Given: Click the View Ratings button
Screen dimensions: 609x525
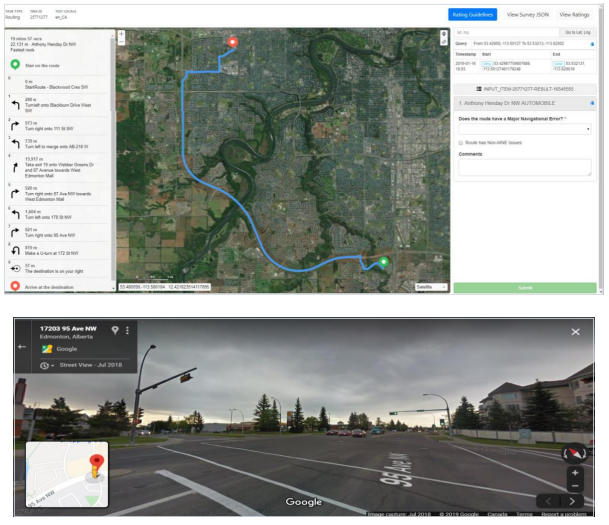Looking at the screenshot, I should point(574,15).
